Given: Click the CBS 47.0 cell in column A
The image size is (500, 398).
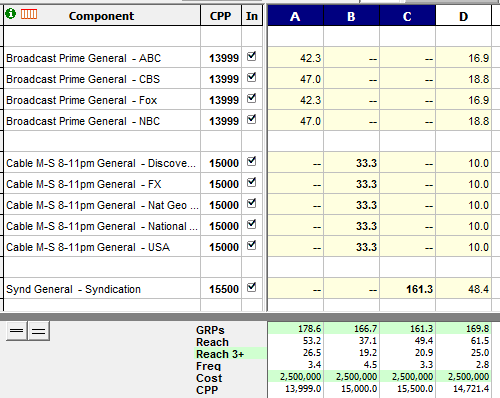Looking at the screenshot, I should point(295,79).
